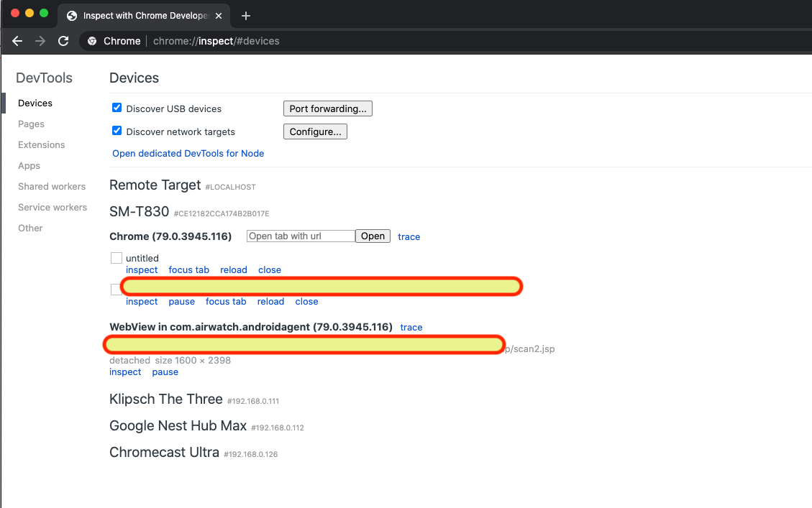Click pause under the detached WebView
812x508 pixels.
click(165, 371)
